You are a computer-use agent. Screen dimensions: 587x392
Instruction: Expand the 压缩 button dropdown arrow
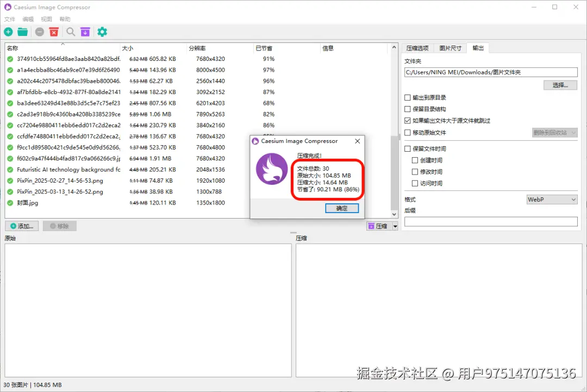click(x=395, y=226)
